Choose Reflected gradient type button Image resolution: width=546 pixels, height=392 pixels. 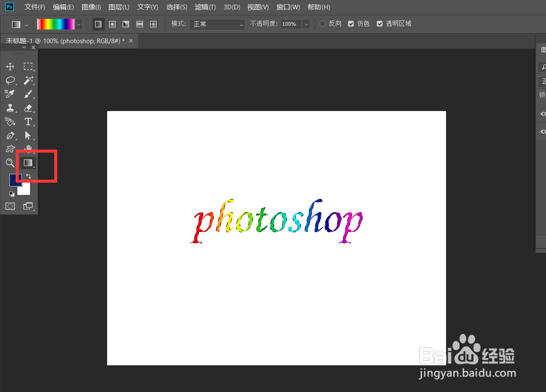point(140,24)
